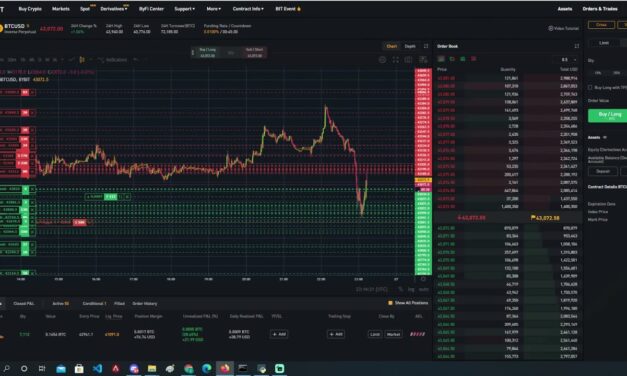Image resolution: width=627 pixels, height=376 pixels.
Task: Open Visual Studio Code from the taskbar
Action: 97,368
